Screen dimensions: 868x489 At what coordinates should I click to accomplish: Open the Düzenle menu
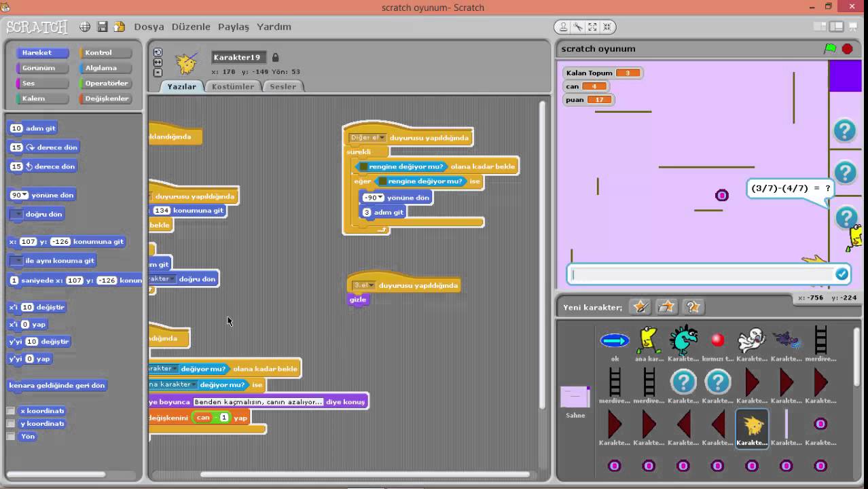tap(191, 27)
